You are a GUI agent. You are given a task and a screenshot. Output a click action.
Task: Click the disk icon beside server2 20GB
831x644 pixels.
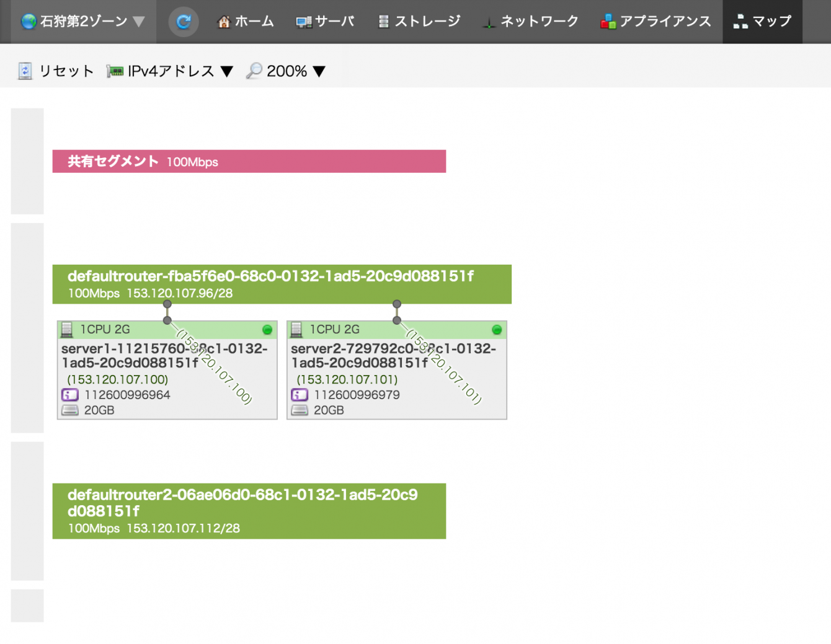tap(300, 410)
